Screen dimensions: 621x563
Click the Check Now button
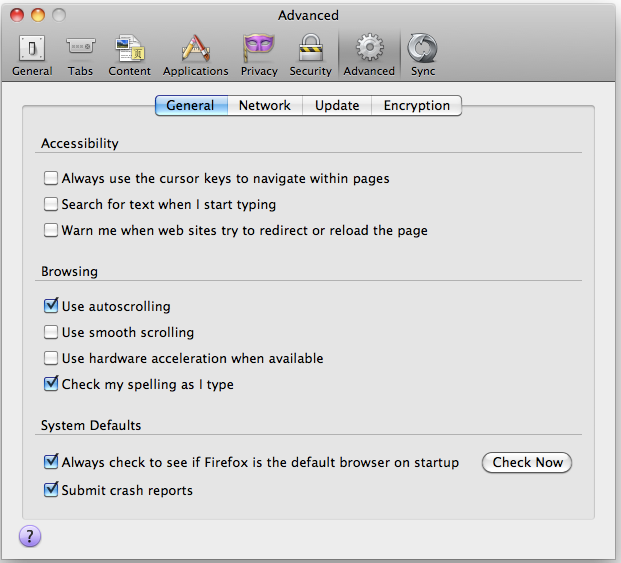[527, 462]
